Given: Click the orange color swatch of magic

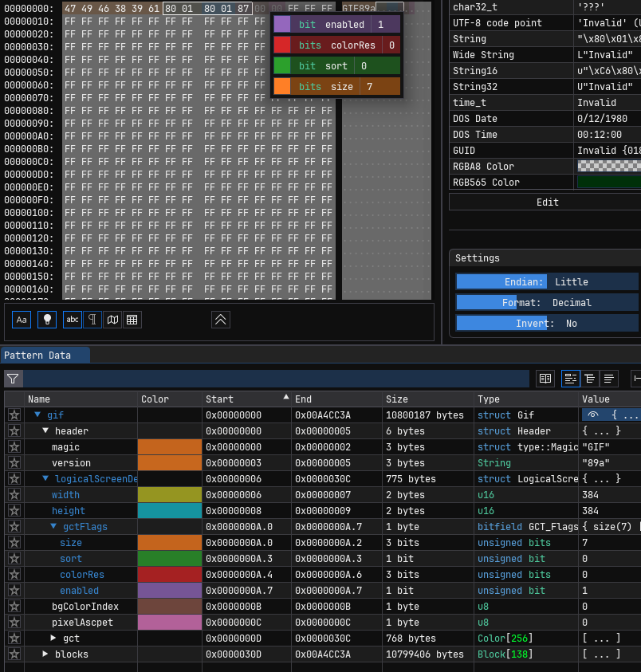Looking at the screenshot, I should (170, 447).
